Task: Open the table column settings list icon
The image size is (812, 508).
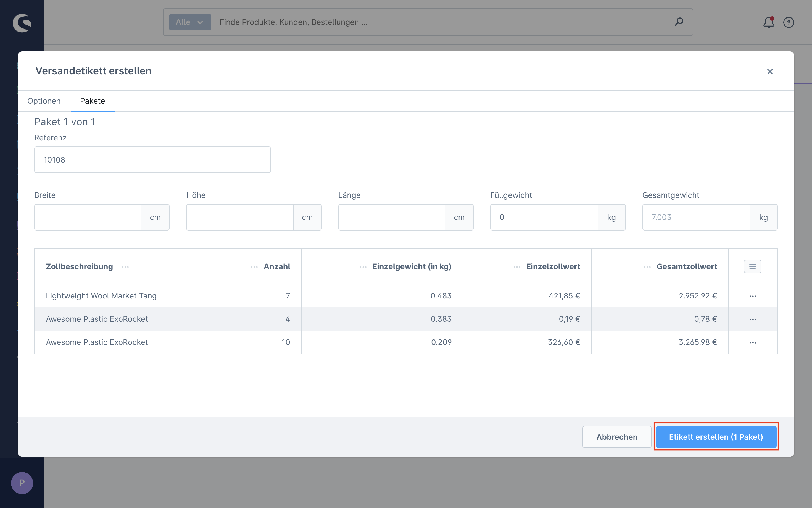Action: (752, 266)
